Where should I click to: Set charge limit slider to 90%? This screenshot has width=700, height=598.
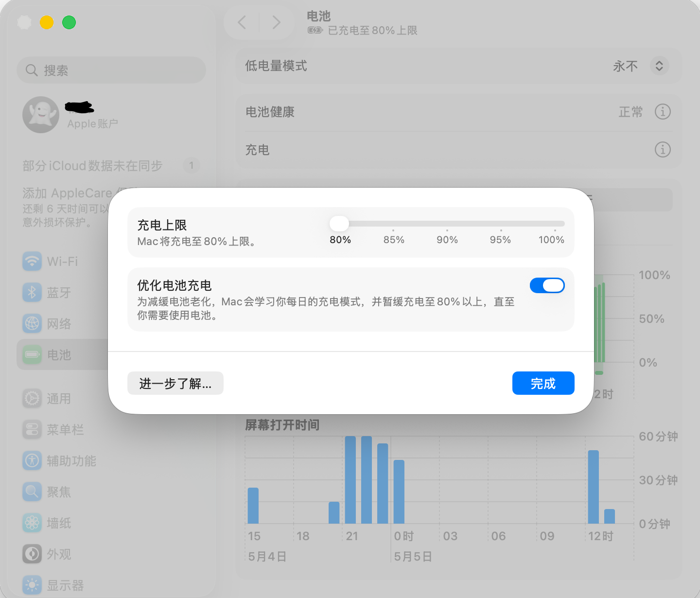tap(447, 230)
